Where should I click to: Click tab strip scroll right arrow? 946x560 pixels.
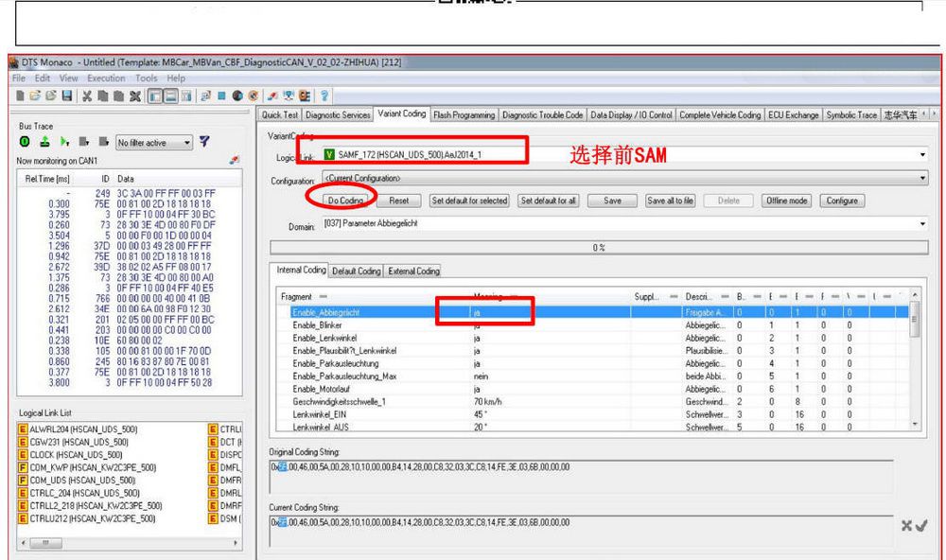(935, 114)
